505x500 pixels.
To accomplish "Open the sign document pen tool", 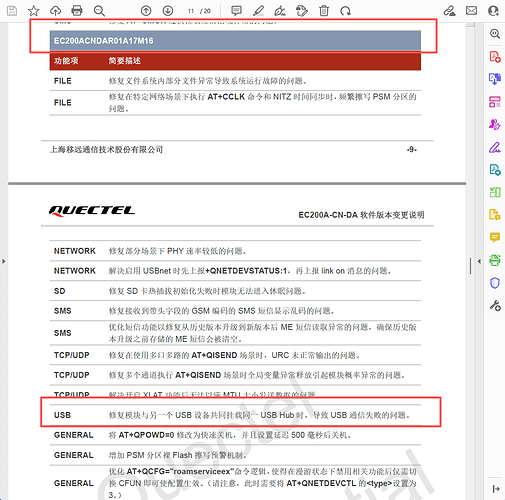I will coord(280,11).
